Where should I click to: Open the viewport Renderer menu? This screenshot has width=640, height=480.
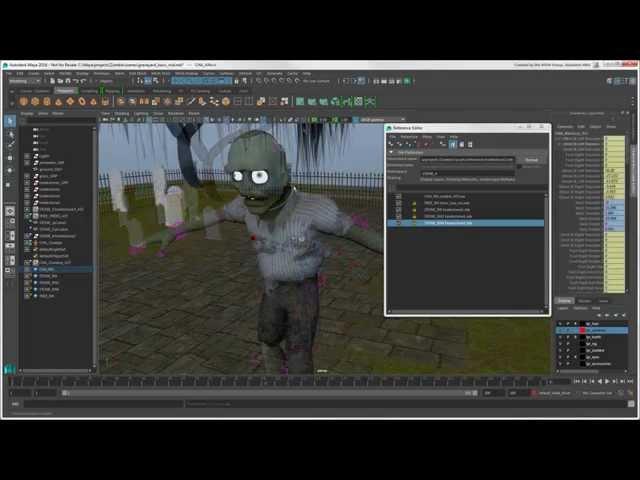pos(176,113)
